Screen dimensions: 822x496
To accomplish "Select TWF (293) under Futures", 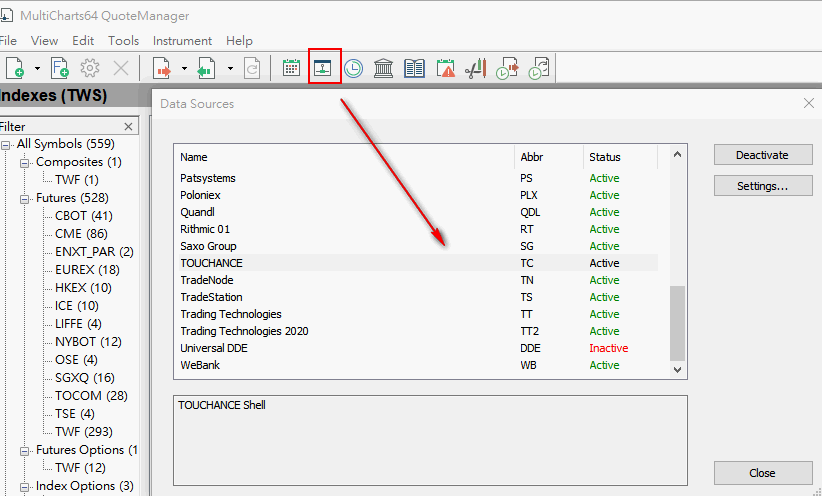I will click(84, 432).
